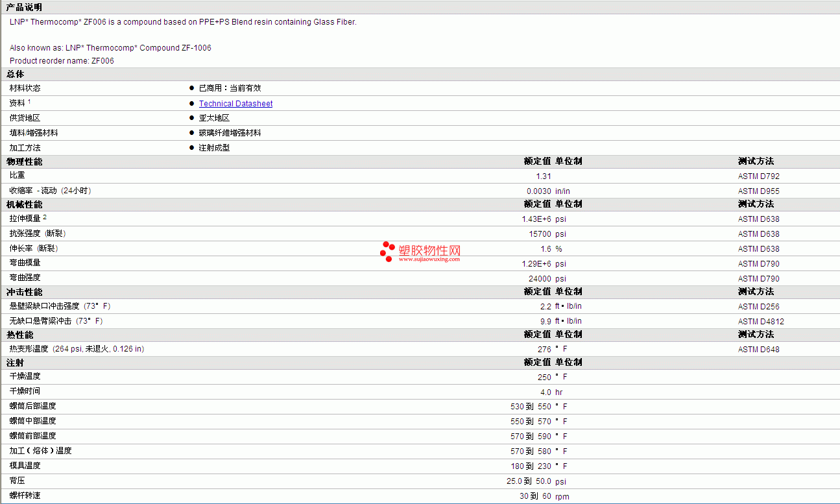Click the "拉伸模量" row label
The width and height of the screenshot is (840, 504).
25,219
